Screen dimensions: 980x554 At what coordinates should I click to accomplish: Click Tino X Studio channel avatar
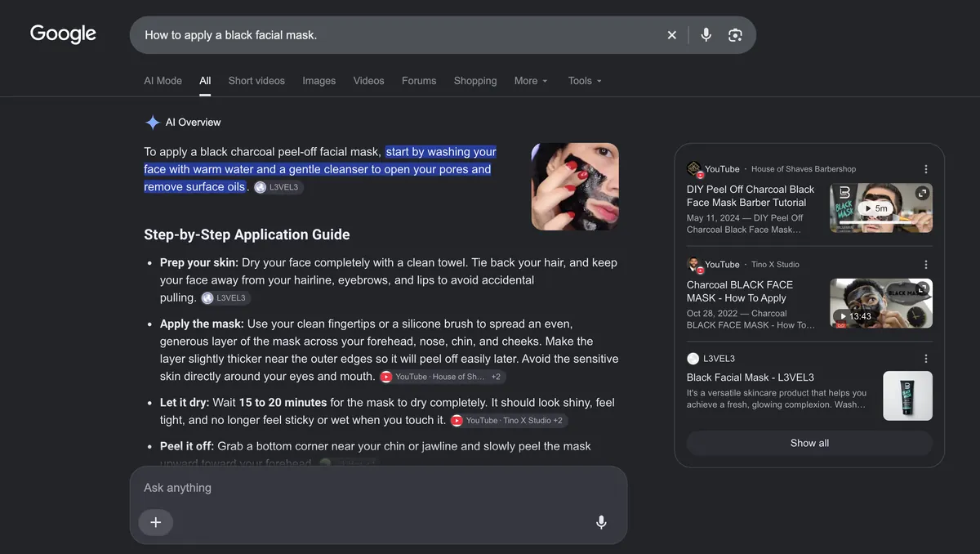[695, 265]
